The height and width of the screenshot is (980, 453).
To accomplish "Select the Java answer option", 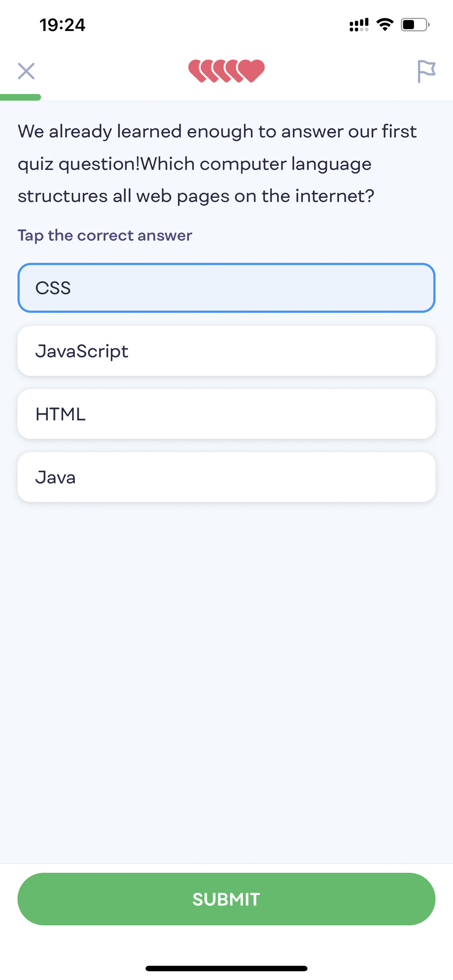I will 226,477.
